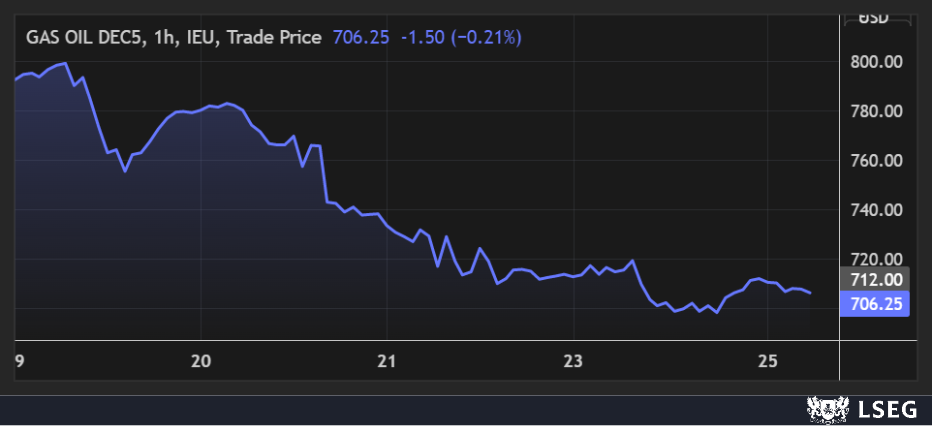Click the blue 706.25 price axis tag
The image size is (933, 426).
click(876, 303)
